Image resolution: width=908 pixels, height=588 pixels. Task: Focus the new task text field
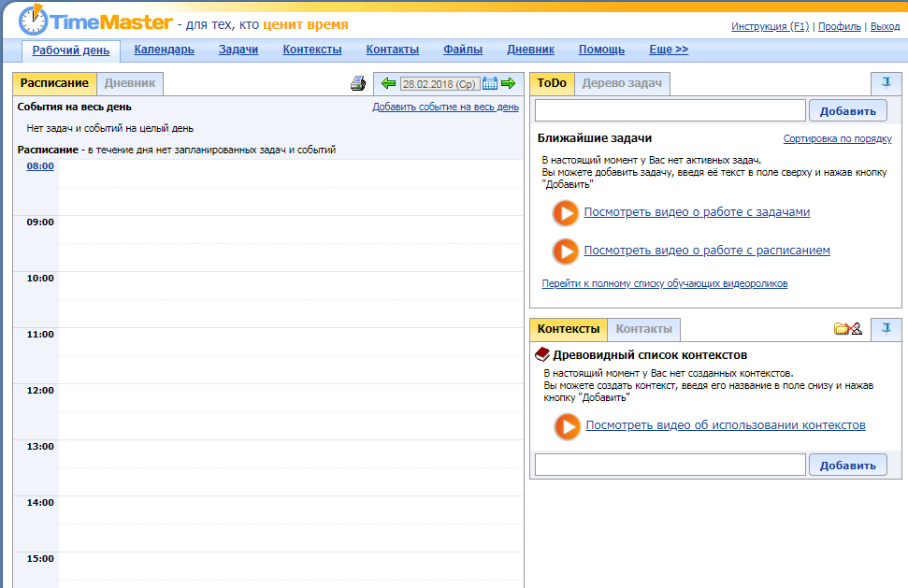point(670,110)
